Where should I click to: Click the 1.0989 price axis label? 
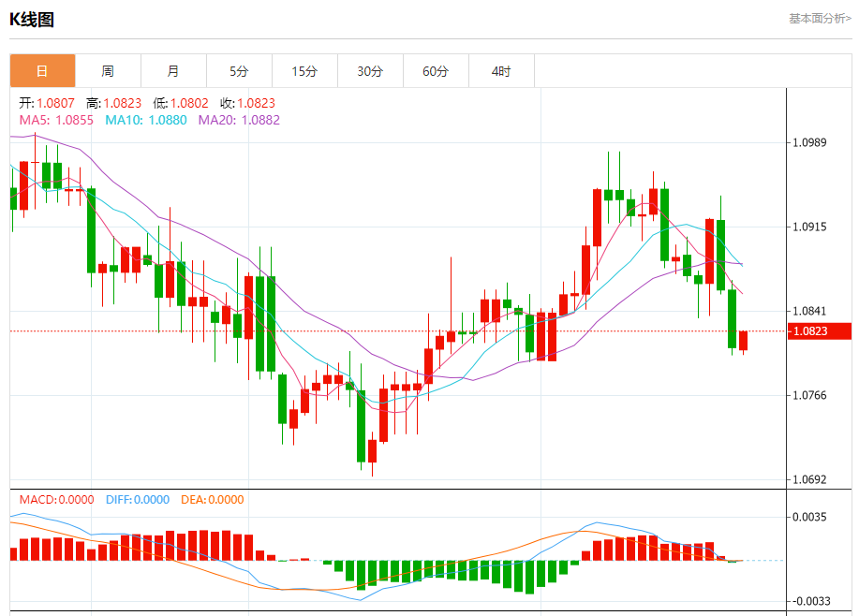tap(809, 142)
